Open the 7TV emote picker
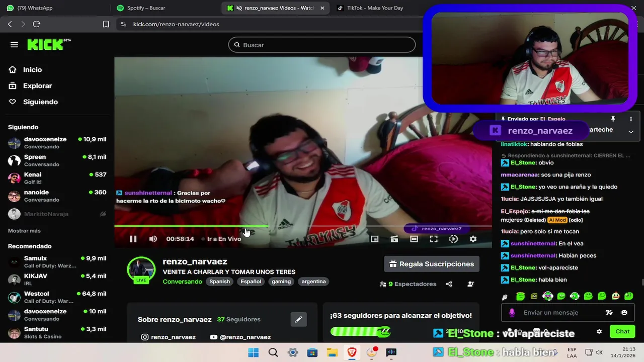This screenshot has height=362, width=644. coord(609,313)
